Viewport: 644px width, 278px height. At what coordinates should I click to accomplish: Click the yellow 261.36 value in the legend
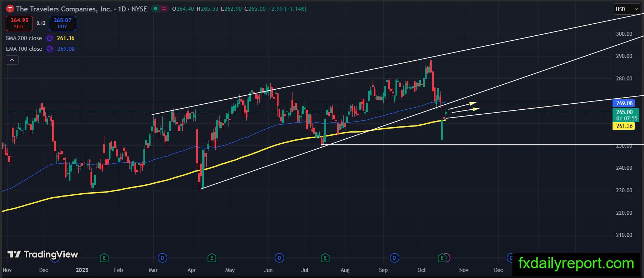coord(66,38)
